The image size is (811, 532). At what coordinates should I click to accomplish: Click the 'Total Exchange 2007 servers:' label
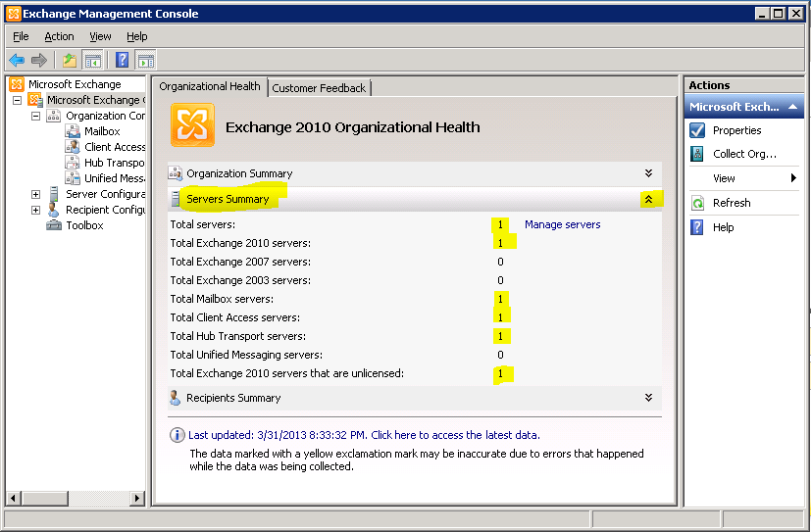point(240,262)
